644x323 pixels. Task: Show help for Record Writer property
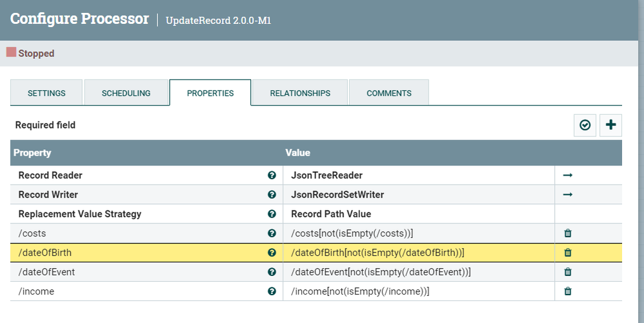tap(272, 194)
